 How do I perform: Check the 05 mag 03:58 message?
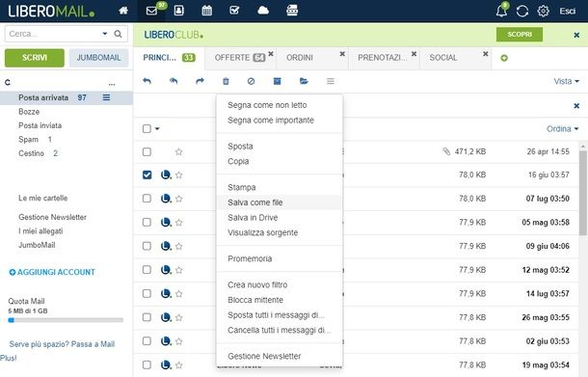[x=147, y=223]
